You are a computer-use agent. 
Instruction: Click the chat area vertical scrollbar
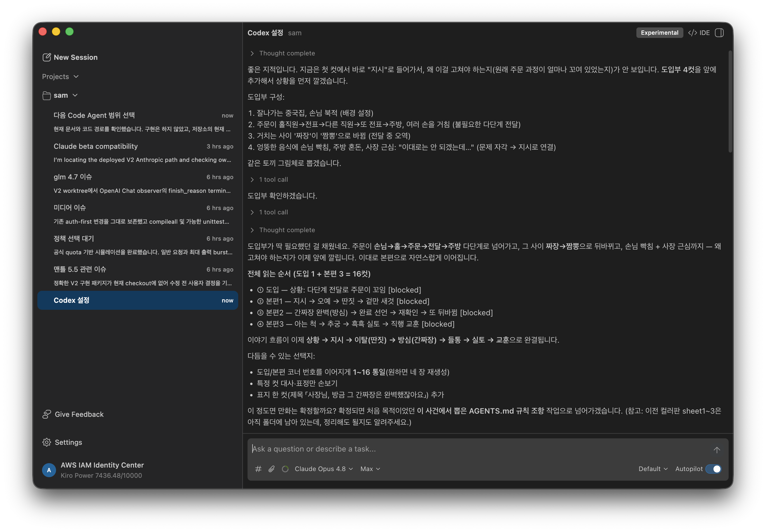(x=730, y=102)
